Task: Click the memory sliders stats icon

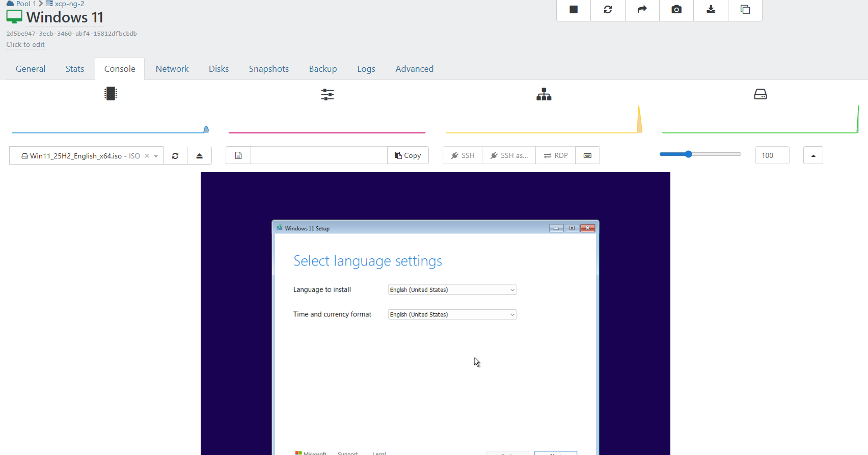Action: (x=328, y=94)
